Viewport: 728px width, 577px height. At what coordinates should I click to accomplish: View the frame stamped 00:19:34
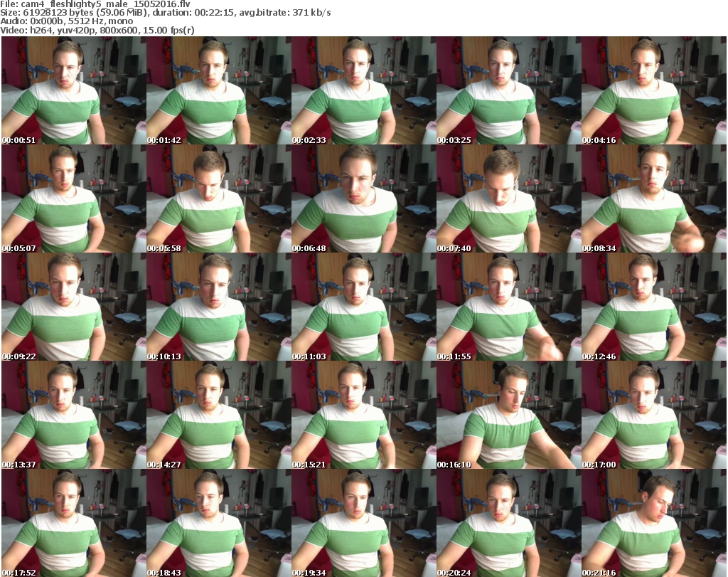coord(363,523)
